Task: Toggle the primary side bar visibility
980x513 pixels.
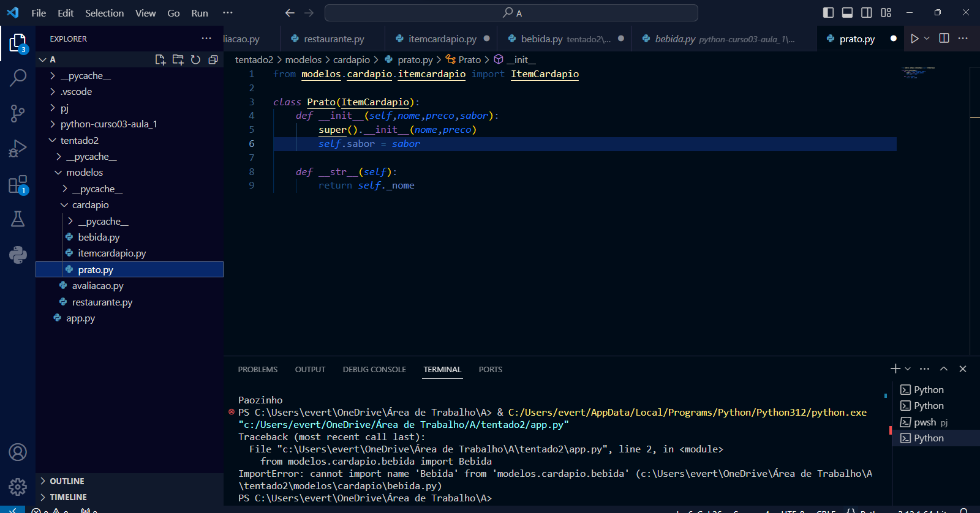Action: coord(829,13)
